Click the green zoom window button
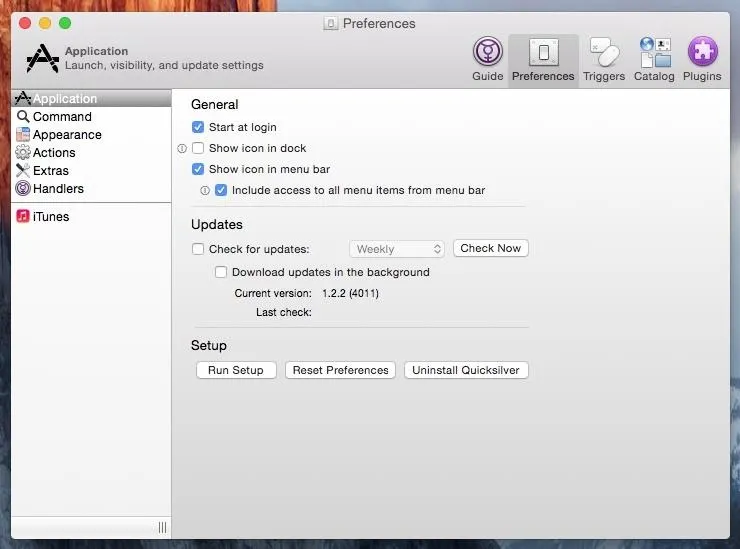This screenshot has height=549, width=740. (x=65, y=23)
